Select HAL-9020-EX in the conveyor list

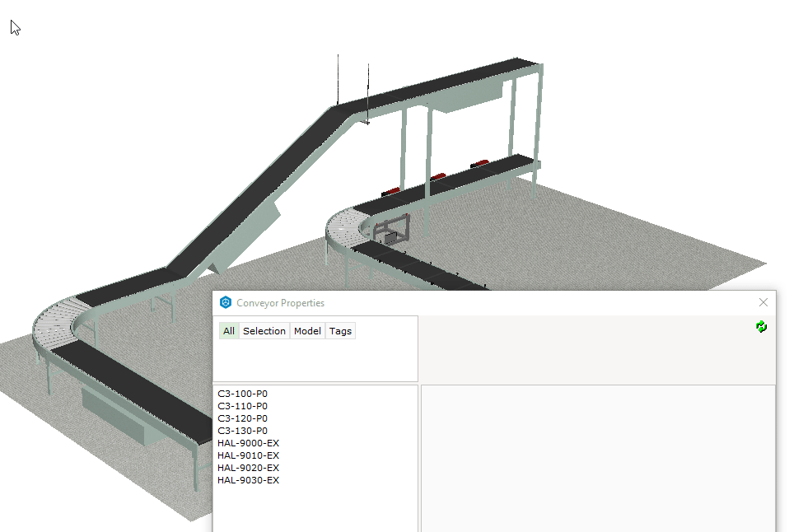click(x=247, y=467)
